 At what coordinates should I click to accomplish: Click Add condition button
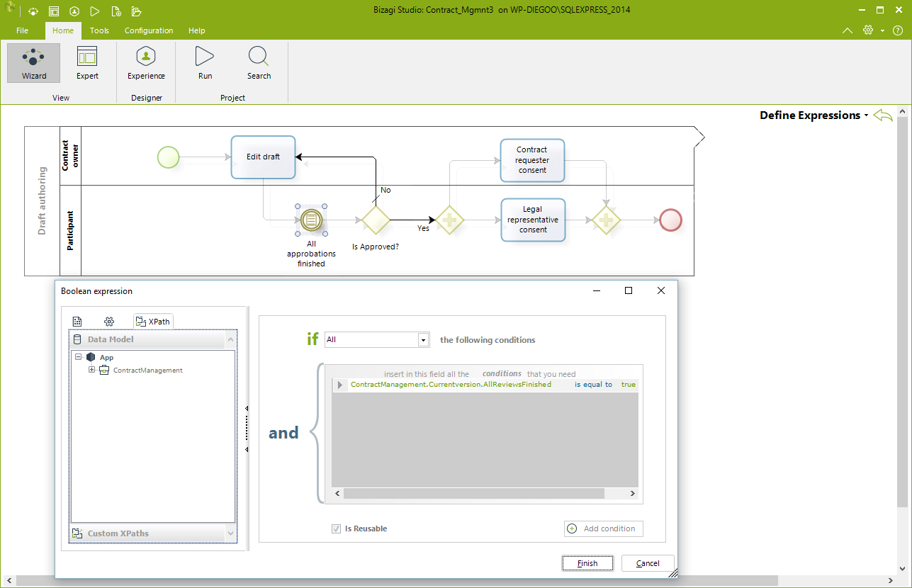(x=604, y=528)
